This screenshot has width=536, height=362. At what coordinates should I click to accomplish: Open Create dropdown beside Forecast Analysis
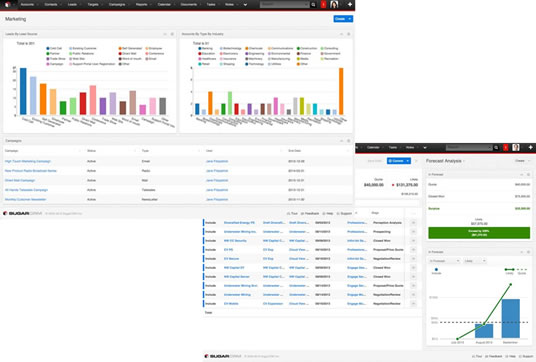pos(523,161)
